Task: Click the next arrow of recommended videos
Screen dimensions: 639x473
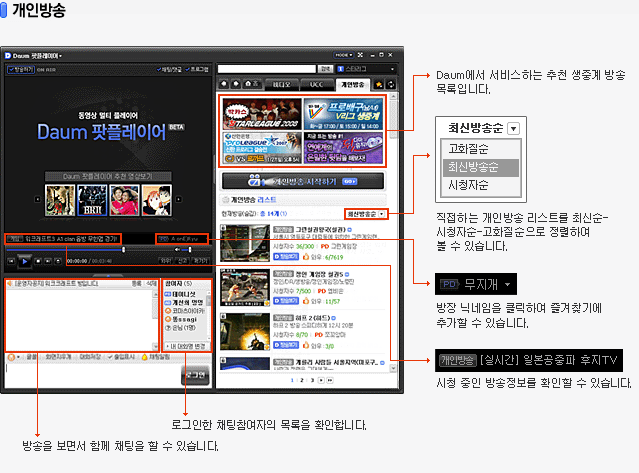Action: pyautogui.click(x=178, y=199)
